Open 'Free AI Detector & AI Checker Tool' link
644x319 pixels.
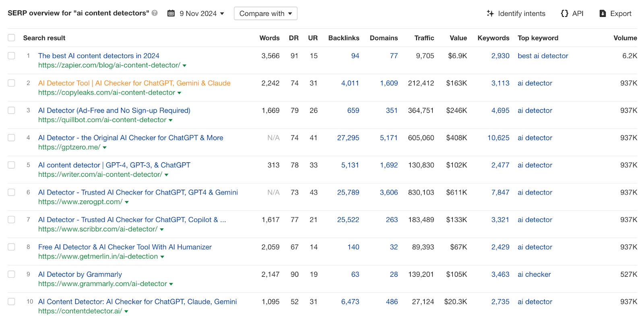125,247
